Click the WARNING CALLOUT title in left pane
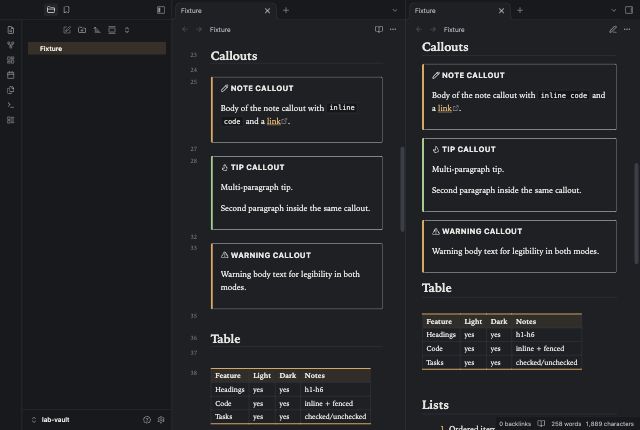This screenshot has height=430, width=640. point(271,255)
